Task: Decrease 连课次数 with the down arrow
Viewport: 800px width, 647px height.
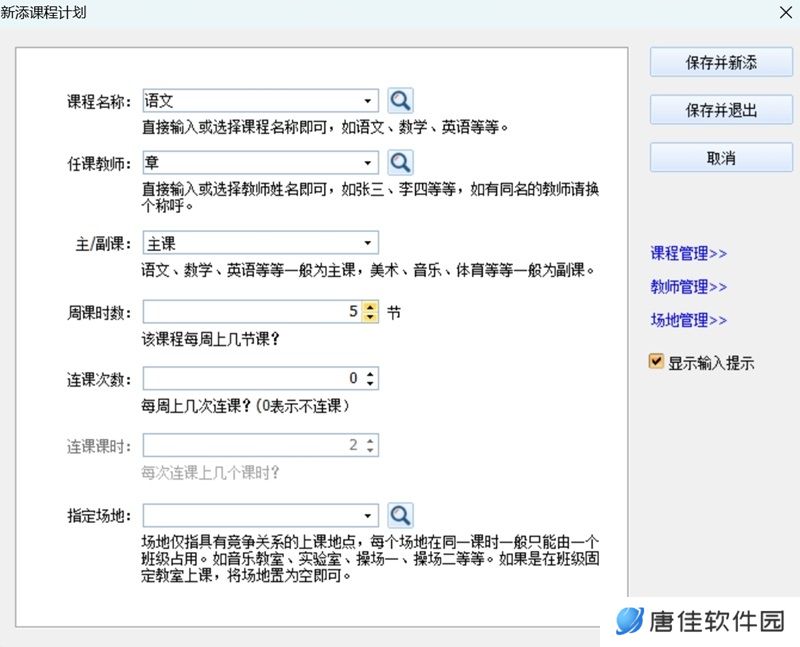Action: click(370, 384)
